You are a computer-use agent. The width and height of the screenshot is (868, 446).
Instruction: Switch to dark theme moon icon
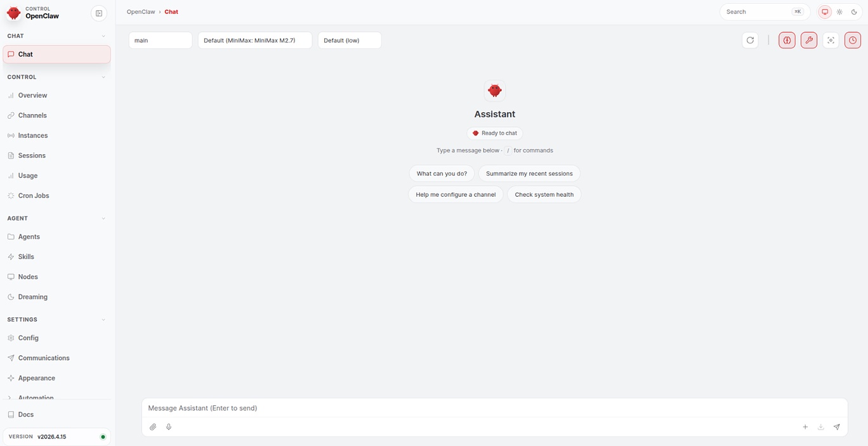854,12
